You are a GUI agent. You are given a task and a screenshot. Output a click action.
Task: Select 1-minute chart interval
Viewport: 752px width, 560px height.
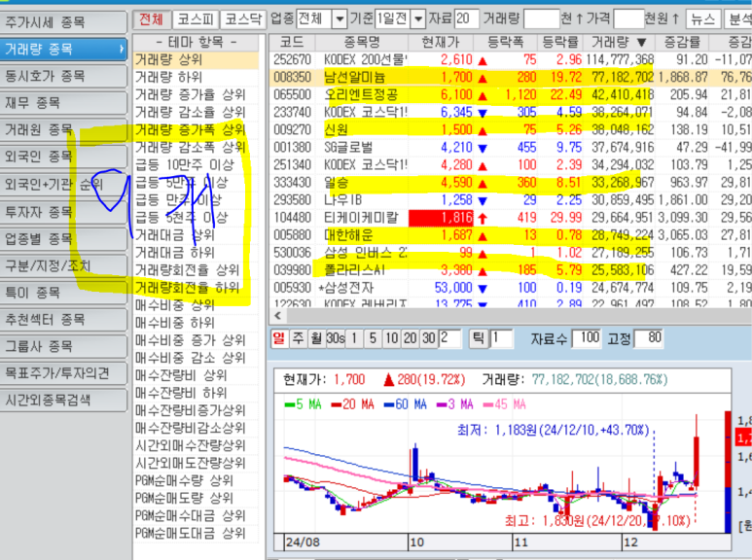point(354,338)
